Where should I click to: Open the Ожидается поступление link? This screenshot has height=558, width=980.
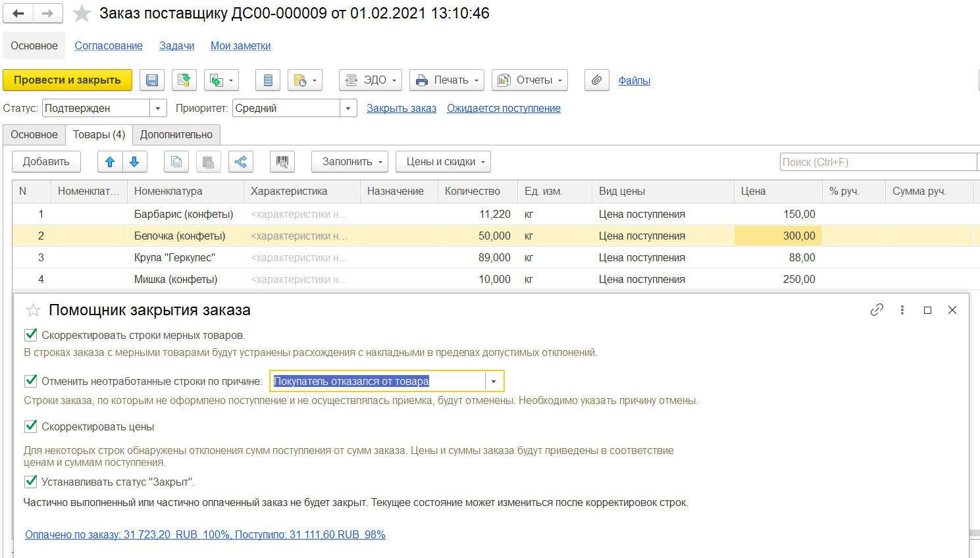pyautogui.click(x=503, y=108)
